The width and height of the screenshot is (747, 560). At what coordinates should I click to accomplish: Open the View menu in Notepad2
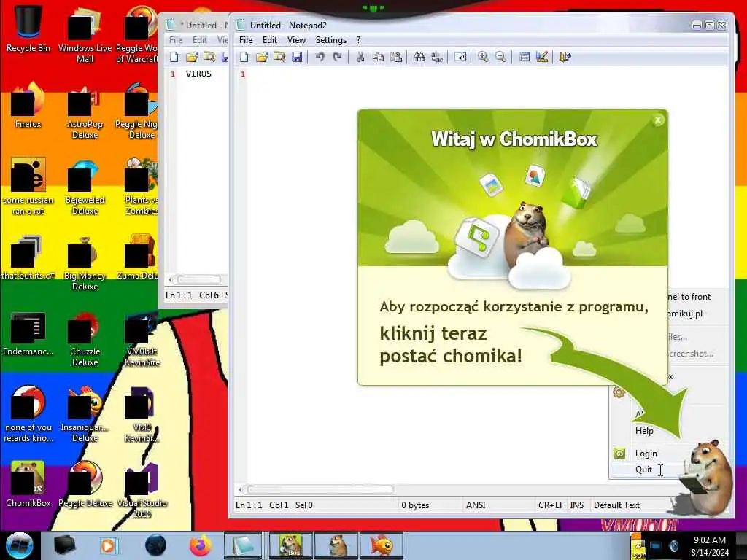click(296, 40)
